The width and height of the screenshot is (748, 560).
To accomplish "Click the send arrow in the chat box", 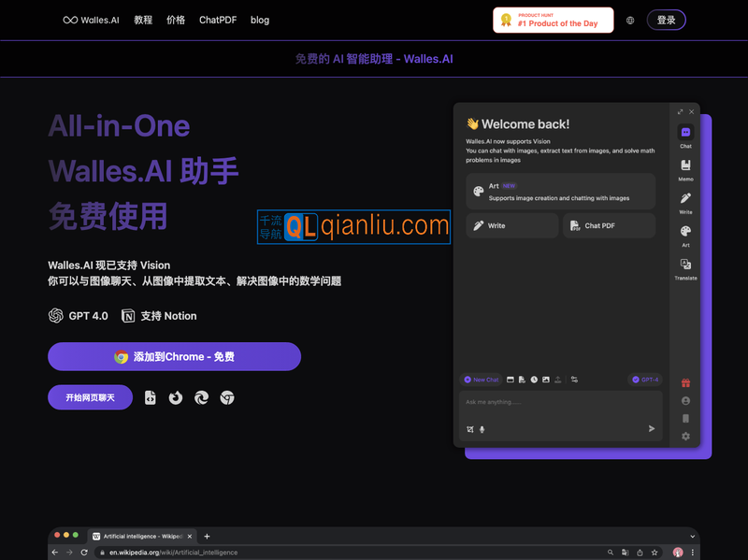I will [x=652, y=428].
